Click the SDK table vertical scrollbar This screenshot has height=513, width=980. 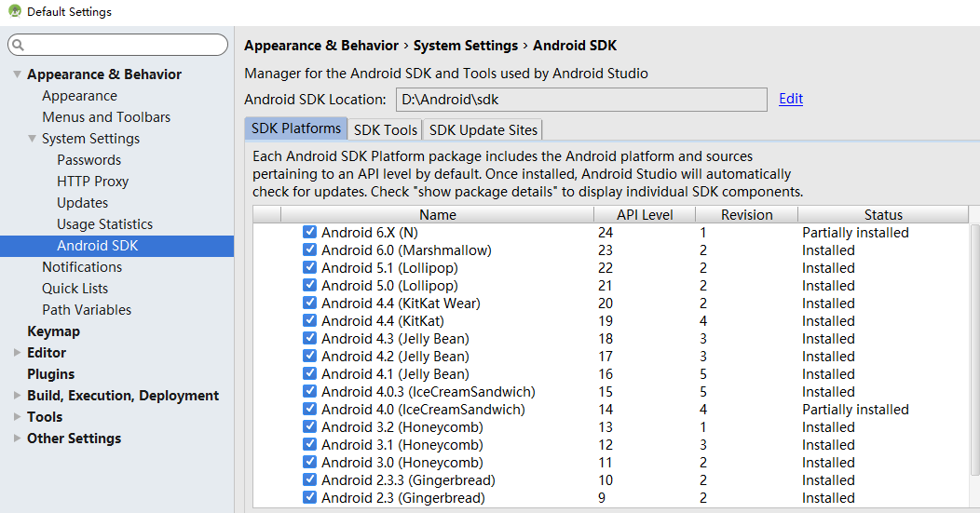click(x=975, y=350)
